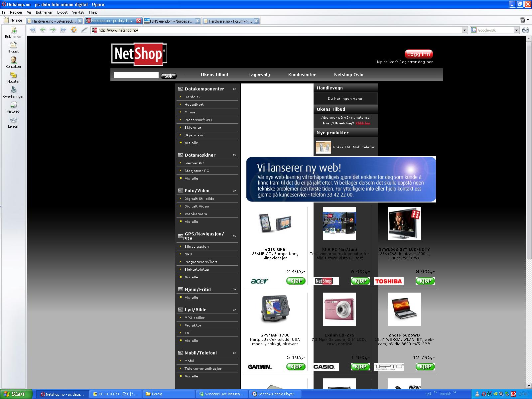Click the NetShop logo
Image resolution: width=532 pixels, height=399 pixels.
point(139,54)
